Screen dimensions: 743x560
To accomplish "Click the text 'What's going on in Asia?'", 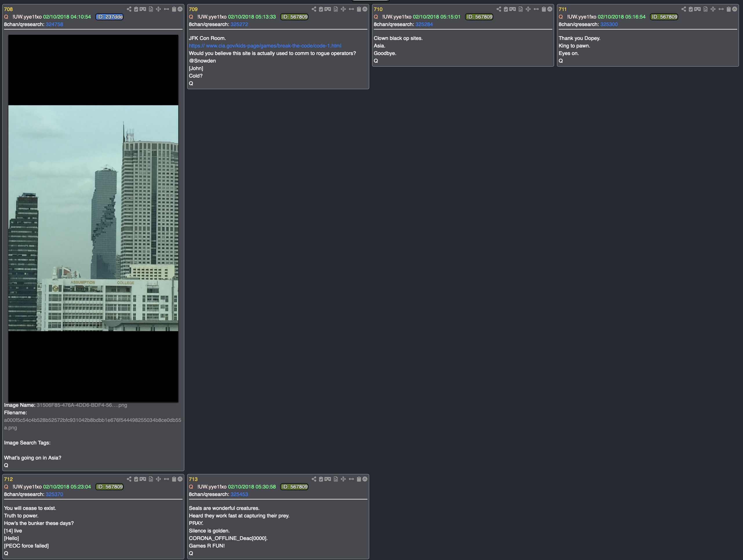I will tap(32, 457).
